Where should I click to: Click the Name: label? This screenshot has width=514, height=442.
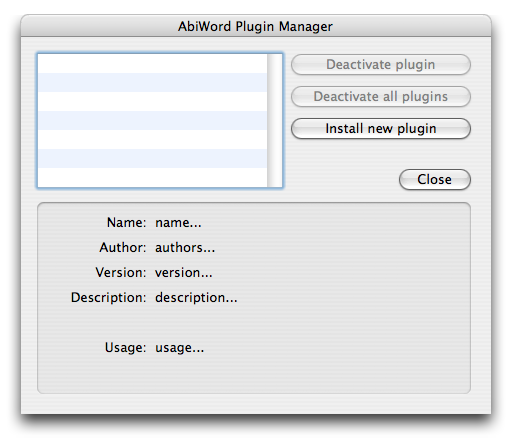click(x=126, y=223)
